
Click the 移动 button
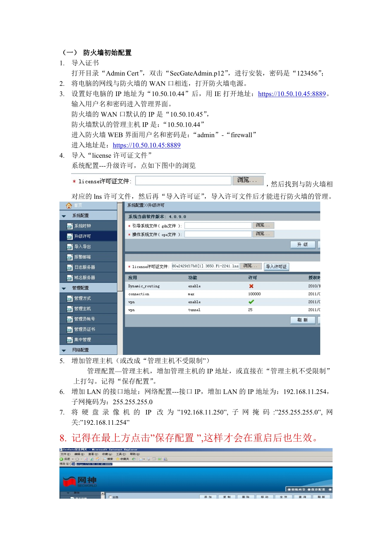[x=265, y=497]
